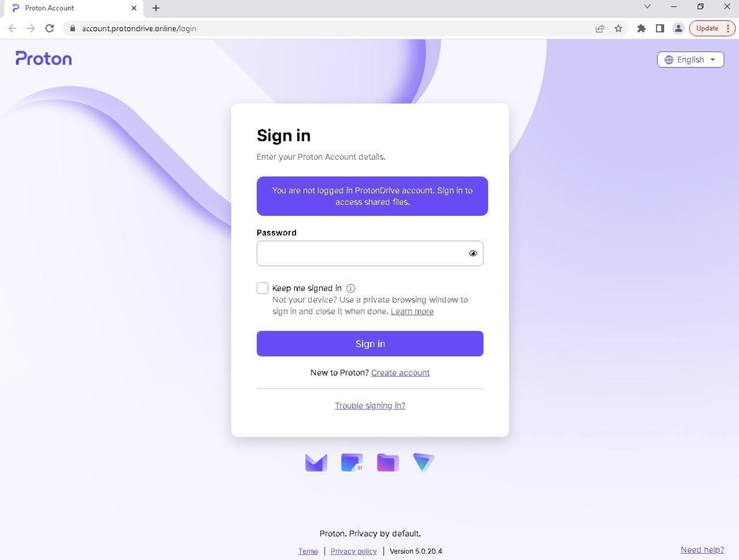
Task: Reveal password with the eye icon
Action: click(x=473, y=253)
